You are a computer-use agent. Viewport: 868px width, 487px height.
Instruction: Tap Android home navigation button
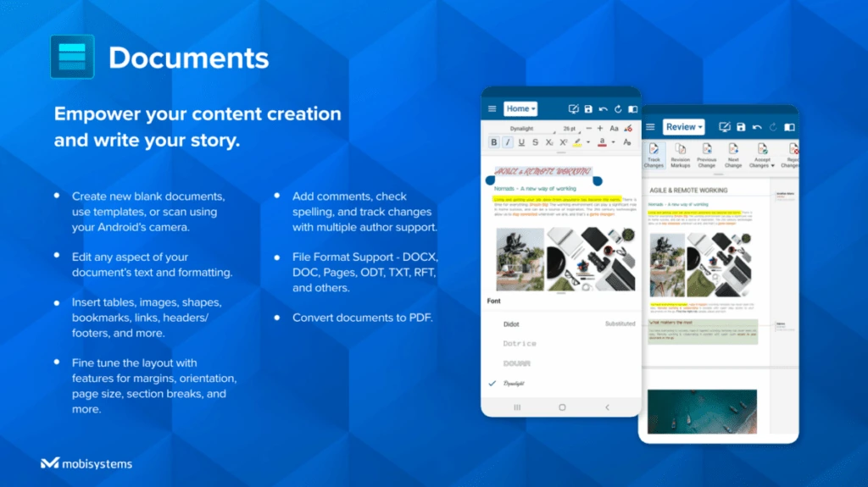point(562,407)
